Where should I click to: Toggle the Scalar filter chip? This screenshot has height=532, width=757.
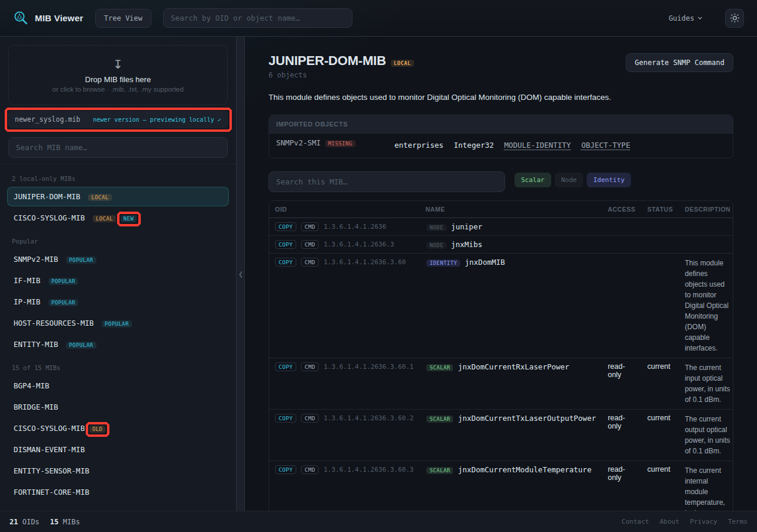[x=533, y=180]
